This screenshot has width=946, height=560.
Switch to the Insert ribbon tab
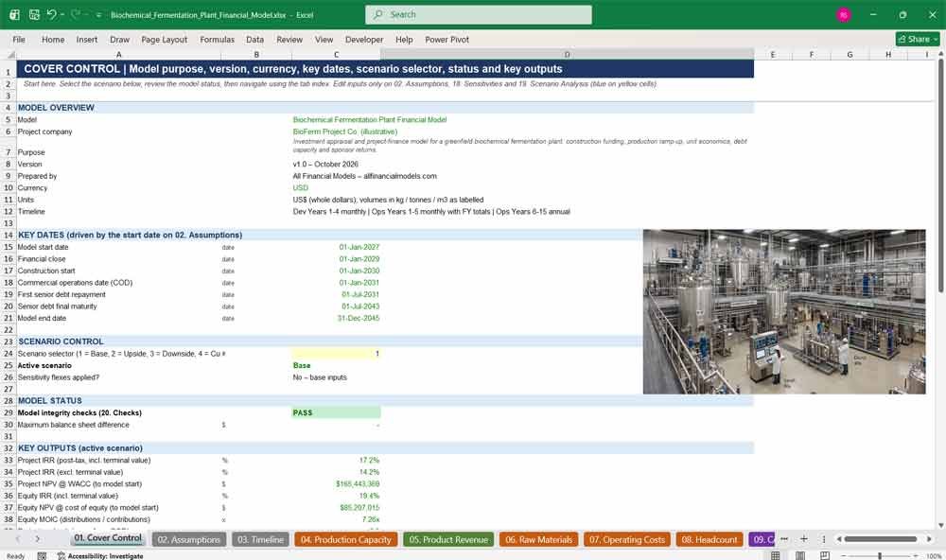87,39
